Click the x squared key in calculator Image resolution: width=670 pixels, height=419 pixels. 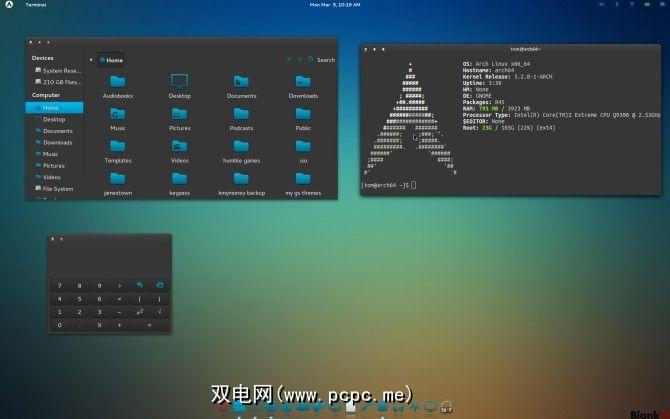(x=139, y=312)
